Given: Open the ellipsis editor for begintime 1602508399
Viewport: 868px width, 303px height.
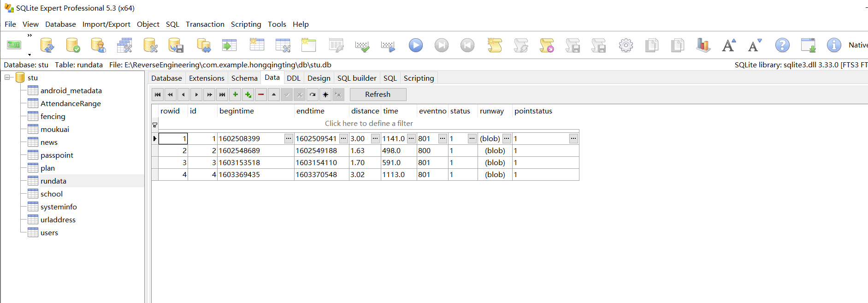Looking at the screenshot, I should pos(288,138).
